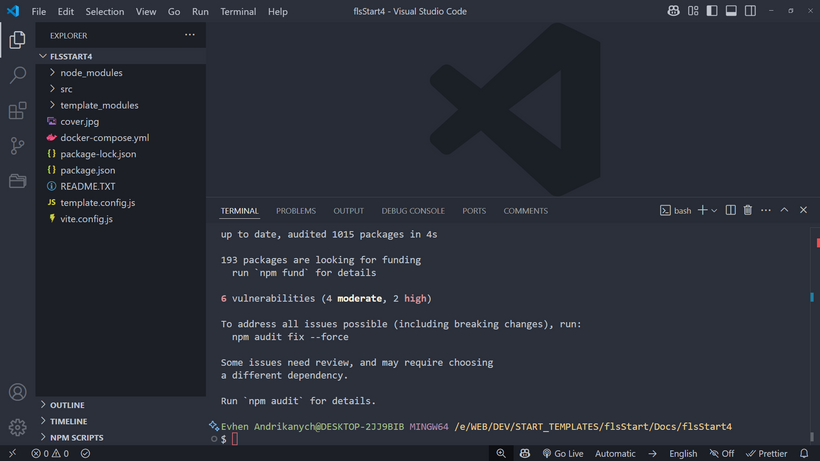Toggle the secondary side bar layout button
Image resolution: width=820 pixels, height=461 pixels.
pyautogui.click(x=750, y=11)
